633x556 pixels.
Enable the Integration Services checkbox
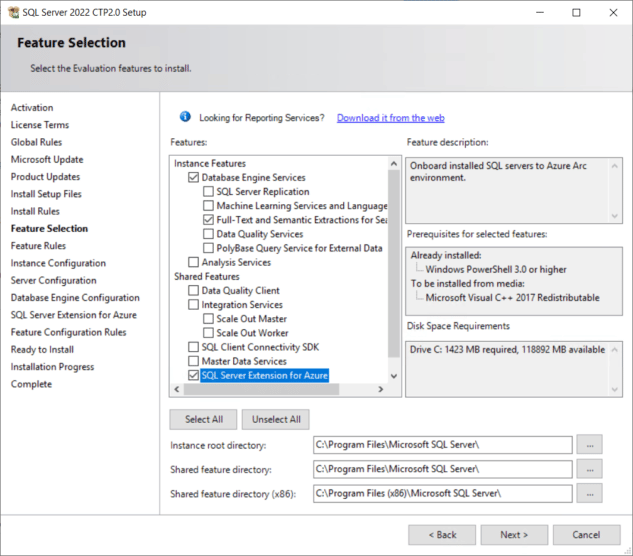193,304
